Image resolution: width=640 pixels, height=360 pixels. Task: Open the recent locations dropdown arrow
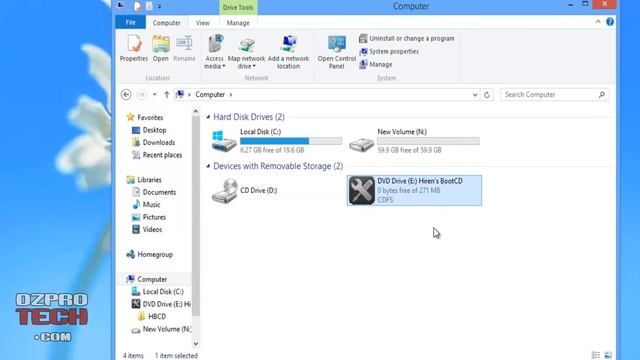point(155,95)
